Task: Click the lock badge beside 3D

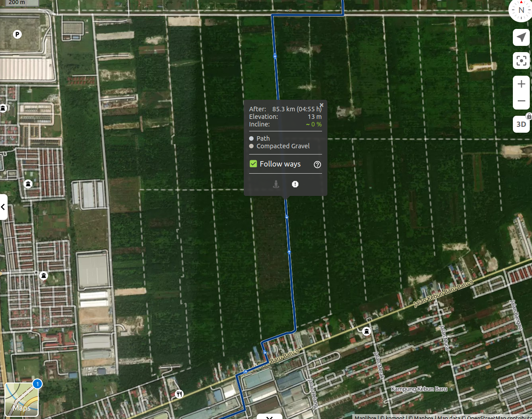Action: 529,117
